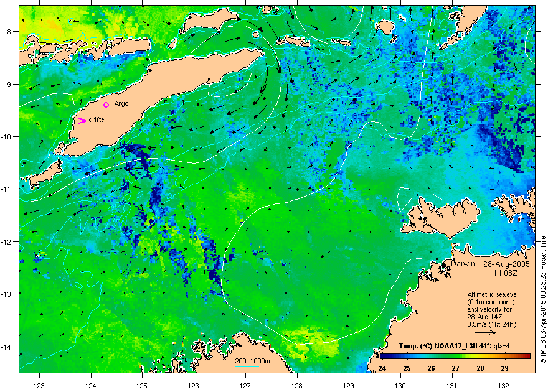Viewport: 548px width, 392px height.
Task: Click the black Darwin location dot
Action: [x=444, y=265]
